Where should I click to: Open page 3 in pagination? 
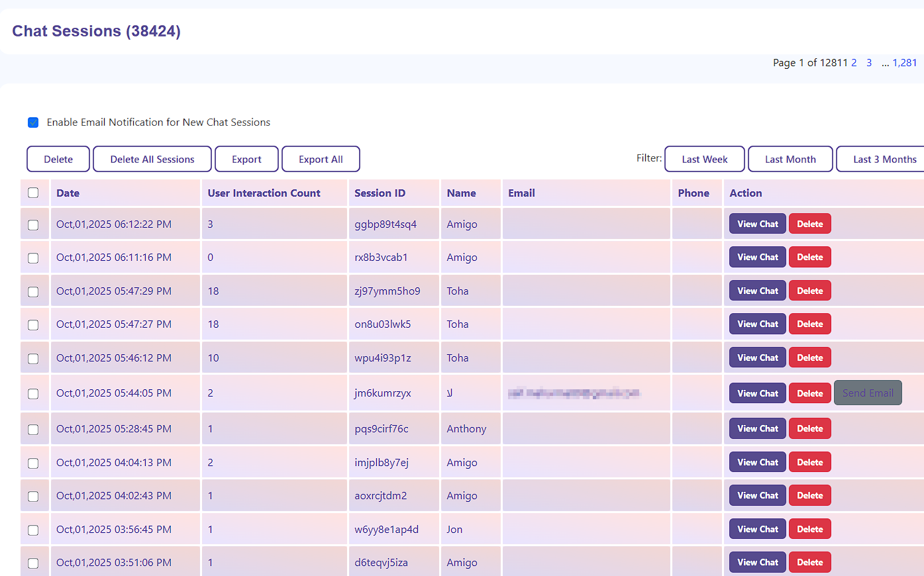point(869,63)
